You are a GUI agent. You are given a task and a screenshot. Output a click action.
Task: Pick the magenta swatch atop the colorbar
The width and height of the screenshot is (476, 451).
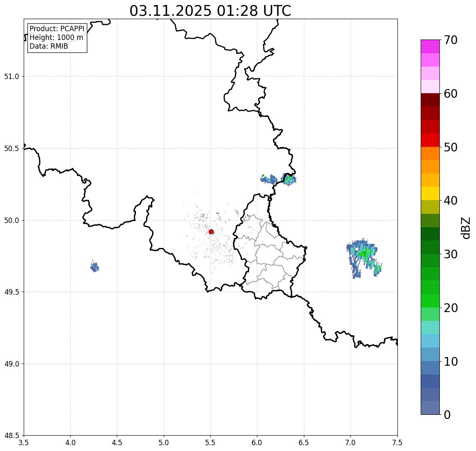(430, 47)
